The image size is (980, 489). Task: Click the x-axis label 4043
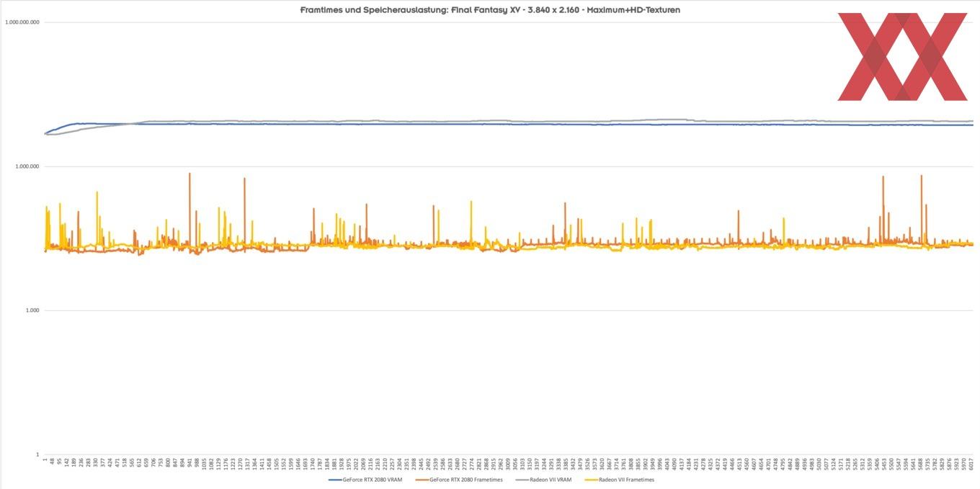click(x=669, y=463)
